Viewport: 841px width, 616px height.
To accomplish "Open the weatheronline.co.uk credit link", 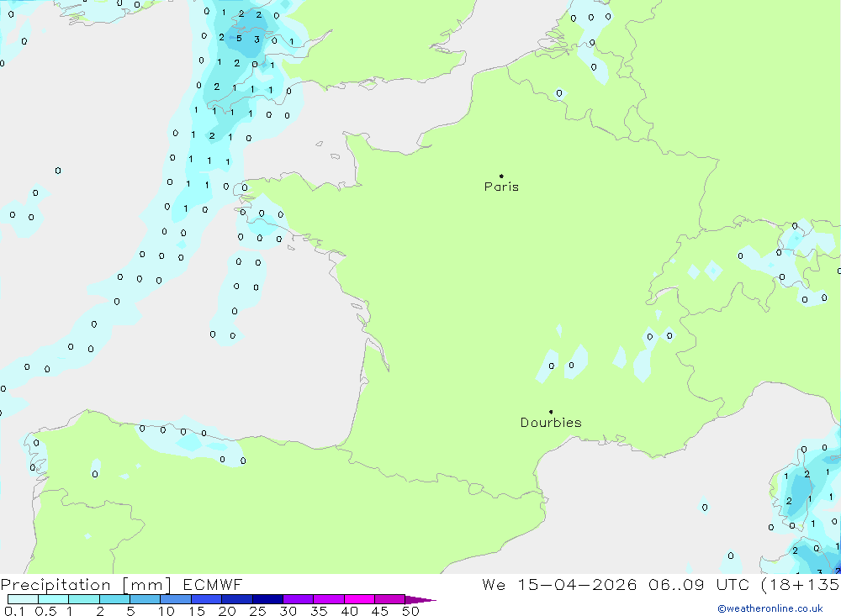I will click(x=770, y=608).
